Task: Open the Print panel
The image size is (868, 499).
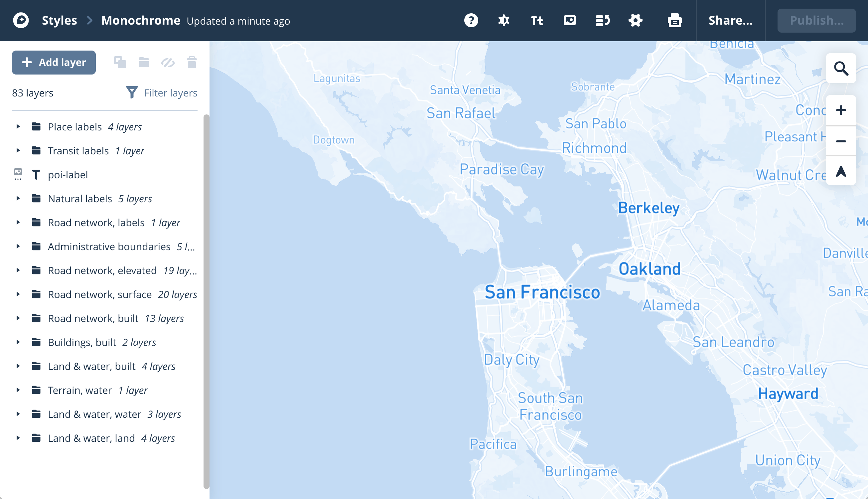Action: [674, 21]
